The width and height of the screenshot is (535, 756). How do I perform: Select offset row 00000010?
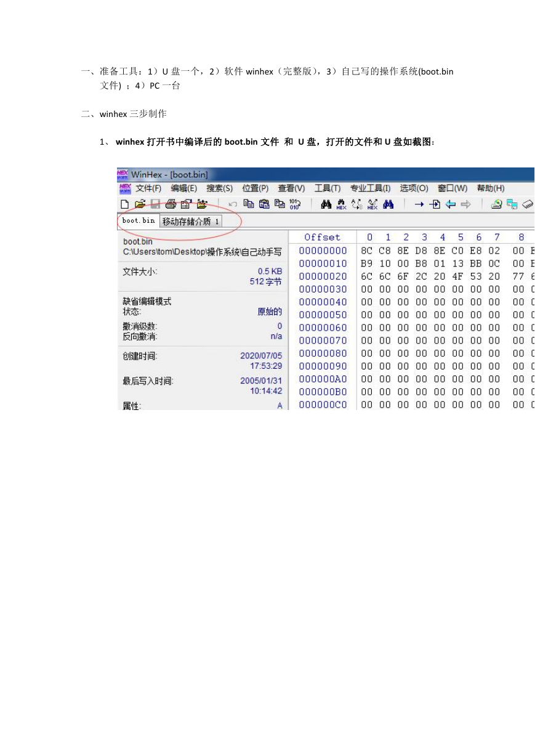(x=323, y=263)
